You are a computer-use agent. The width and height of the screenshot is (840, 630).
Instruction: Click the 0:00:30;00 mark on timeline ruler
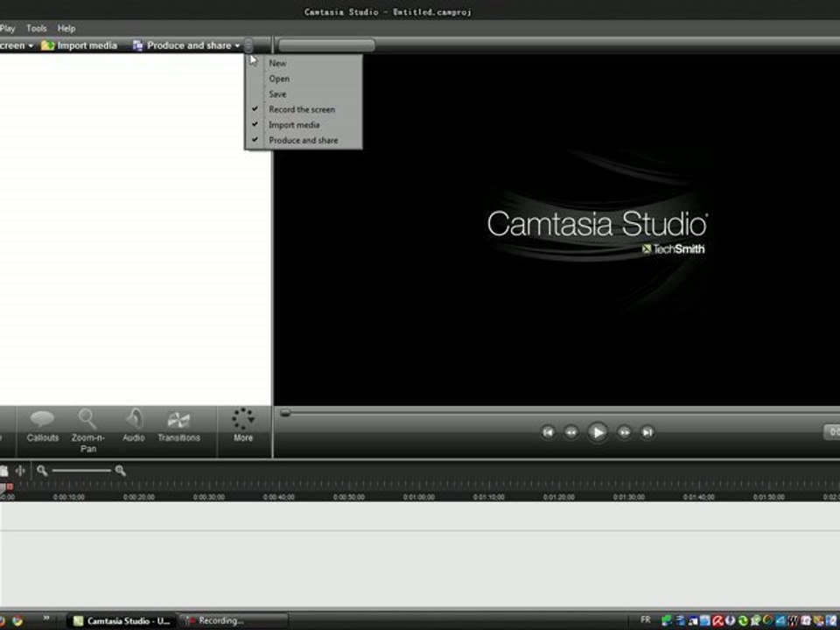[209, 497]
